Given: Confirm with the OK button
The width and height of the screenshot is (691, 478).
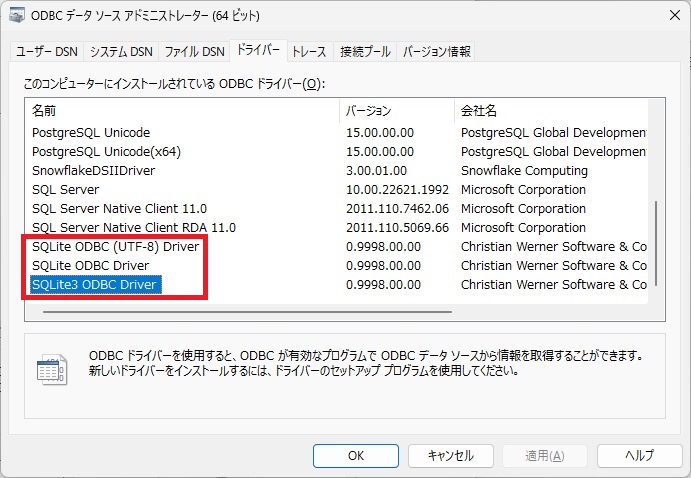Looking at the screenshot, I should [356, 456].
